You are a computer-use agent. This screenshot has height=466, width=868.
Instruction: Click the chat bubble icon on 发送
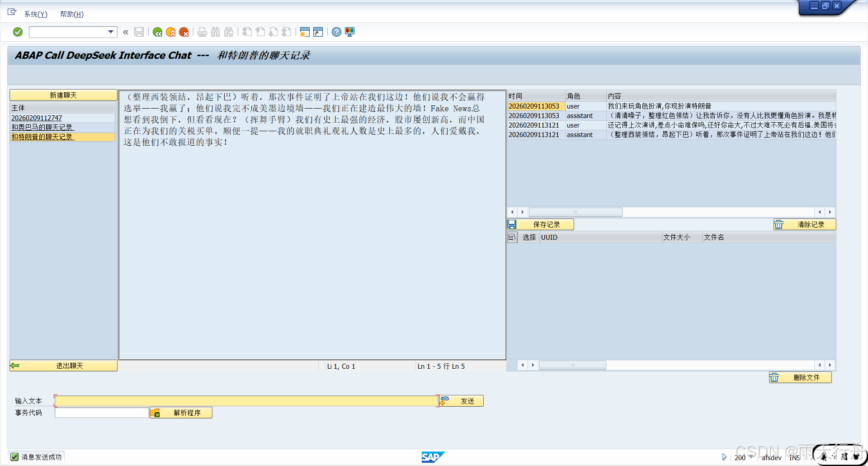pos(444,401)
